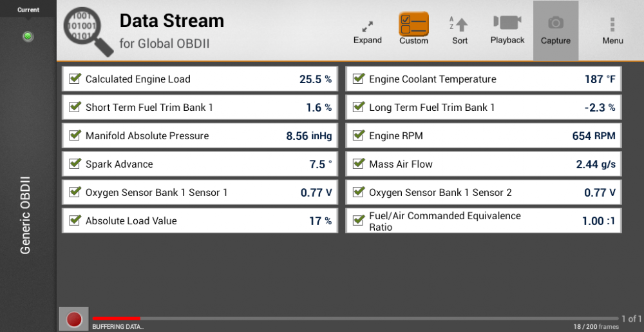Toggle the Engine RPM checkbox

[x=359, y=135]
